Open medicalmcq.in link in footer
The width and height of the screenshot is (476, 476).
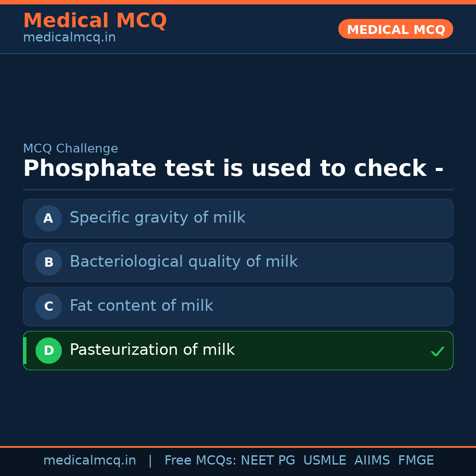click(89, 461)
